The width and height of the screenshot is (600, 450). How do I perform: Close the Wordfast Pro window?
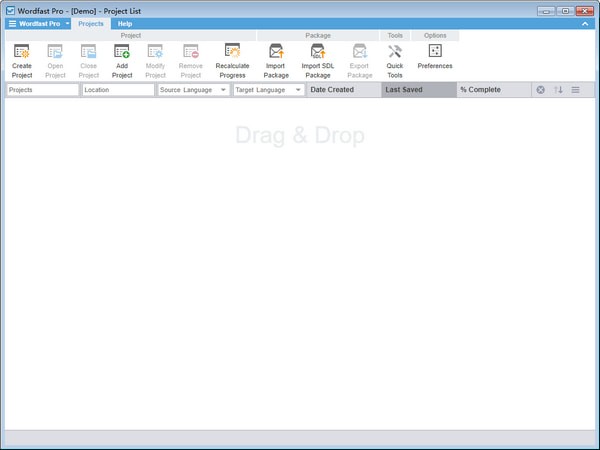tap(584, 11)
